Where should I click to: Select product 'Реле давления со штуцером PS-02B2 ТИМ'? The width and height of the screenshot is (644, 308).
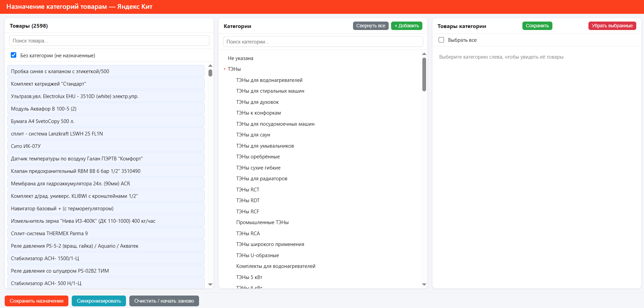pyautogui.click(x=106, y=271)
